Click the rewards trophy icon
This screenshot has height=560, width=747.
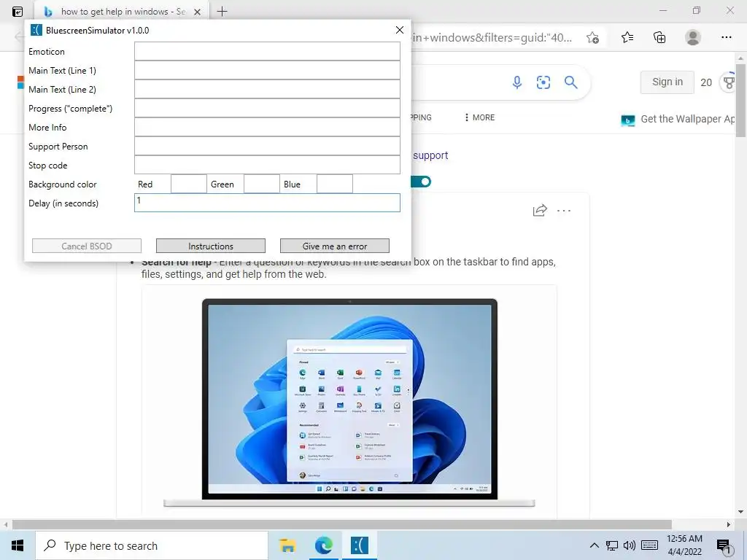click(x=729, y=82)
